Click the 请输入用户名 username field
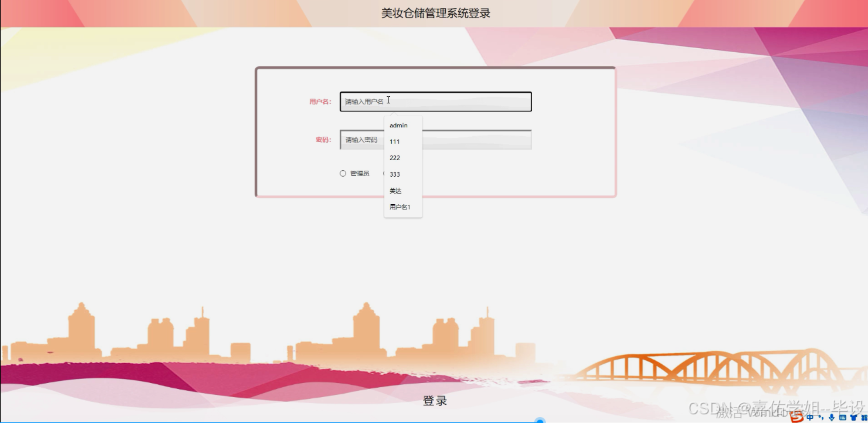Viewport: 868px width, 423px height. click(x=435, y=101)
